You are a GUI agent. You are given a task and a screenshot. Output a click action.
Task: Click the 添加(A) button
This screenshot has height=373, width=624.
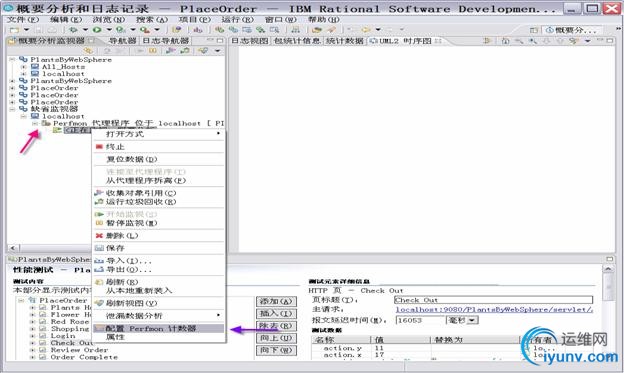[x=276, y=302]
